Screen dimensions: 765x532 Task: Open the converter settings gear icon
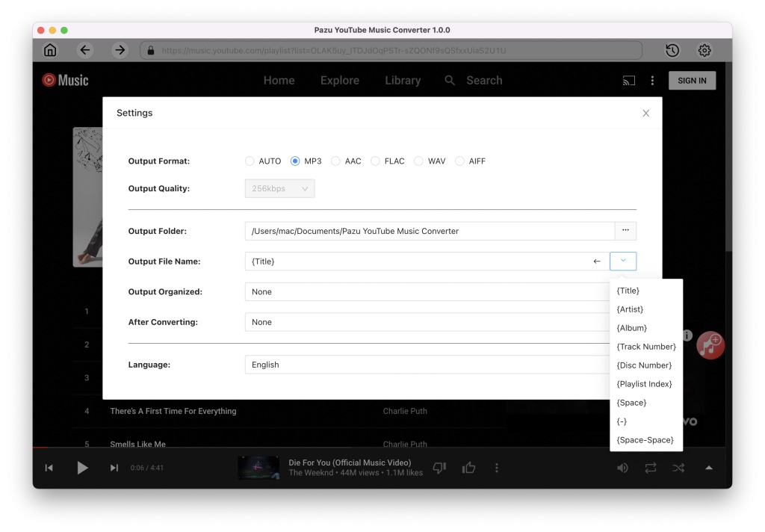tap(703, 50)
